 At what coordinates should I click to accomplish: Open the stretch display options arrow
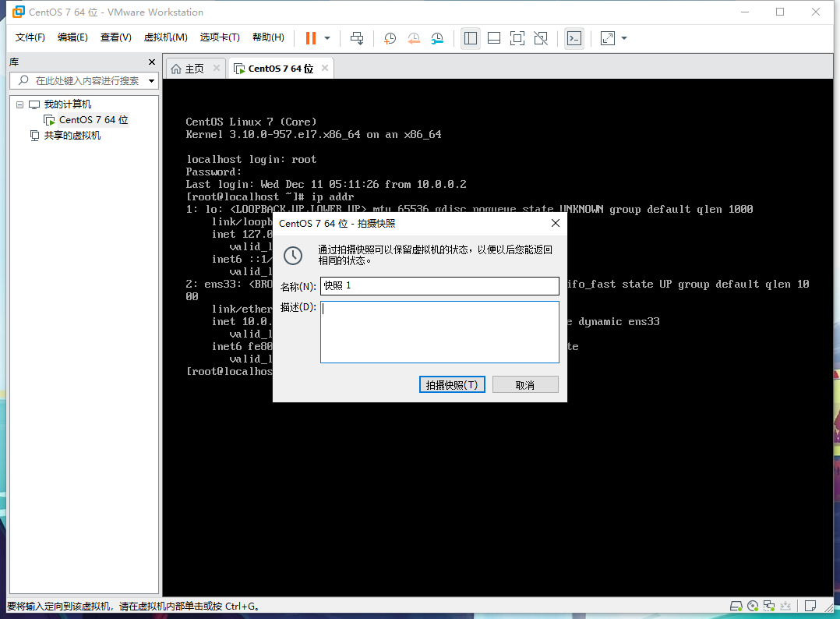[624, 38]
